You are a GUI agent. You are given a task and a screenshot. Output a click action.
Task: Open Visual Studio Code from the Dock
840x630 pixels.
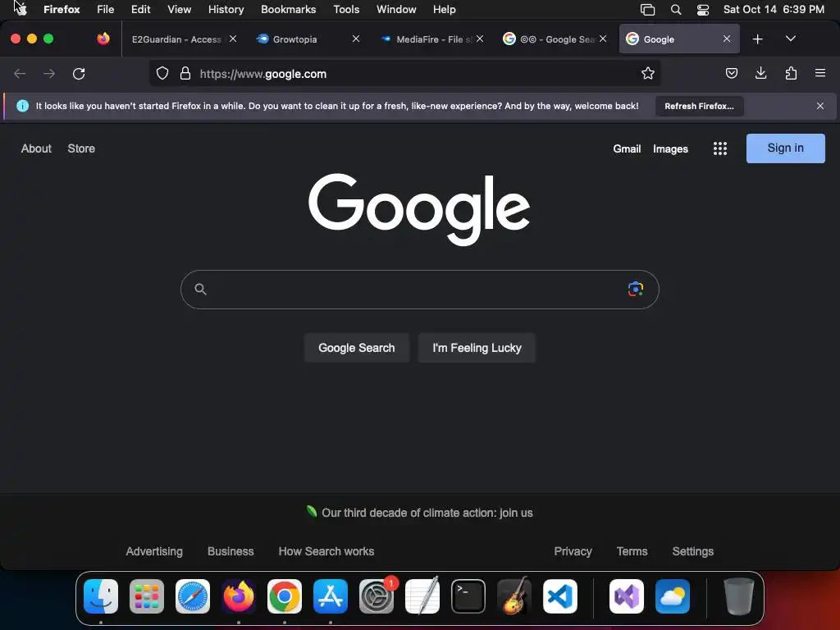pyautogui.click(x=559, y=596)
